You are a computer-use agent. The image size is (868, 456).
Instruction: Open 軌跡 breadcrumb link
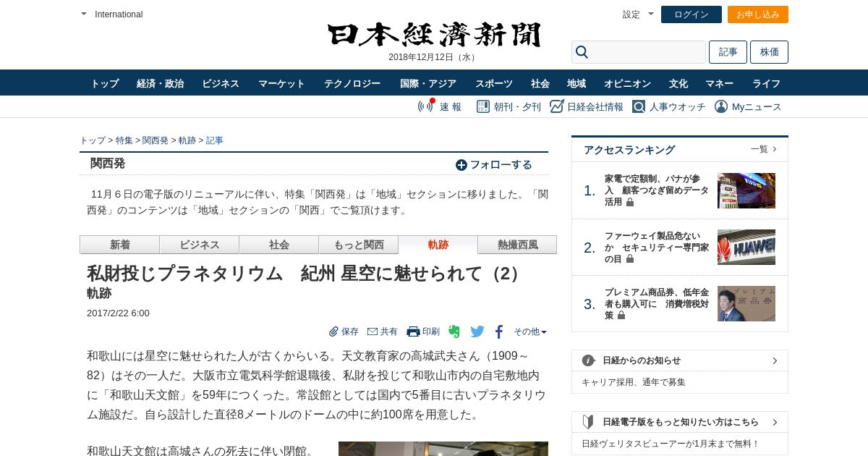pyautogui.click(x=187, y=140)
